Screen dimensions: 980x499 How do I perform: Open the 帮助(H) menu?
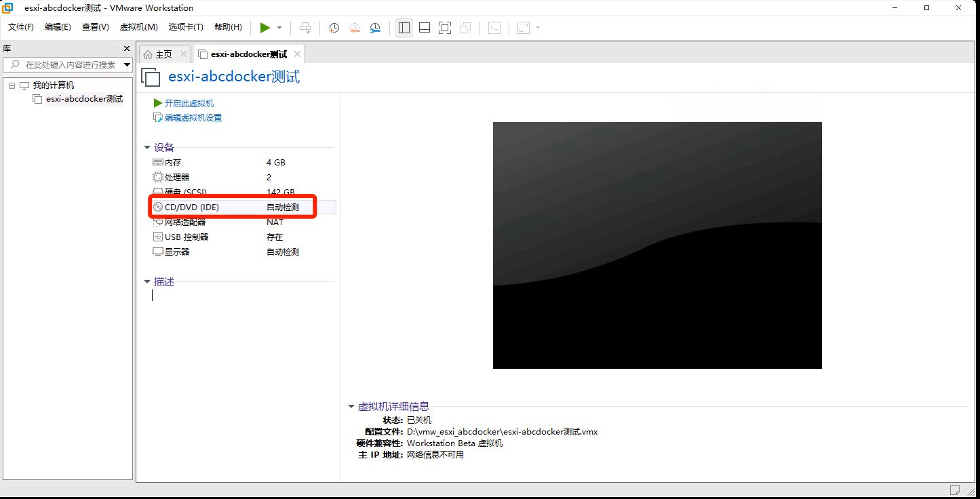click(228, 27)
